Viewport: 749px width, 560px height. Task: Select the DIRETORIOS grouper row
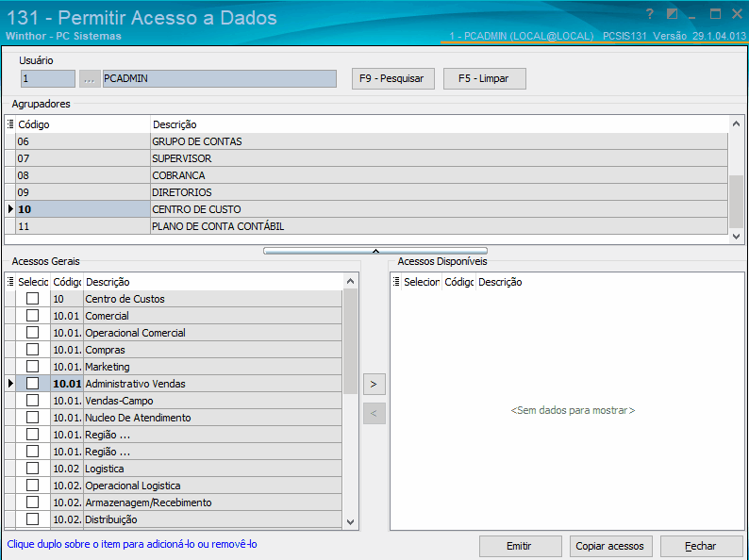pos(366,192)
